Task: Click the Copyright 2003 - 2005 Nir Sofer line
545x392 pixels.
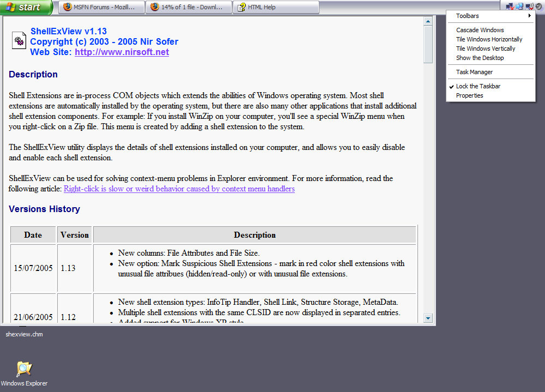Action: (104, 42)
